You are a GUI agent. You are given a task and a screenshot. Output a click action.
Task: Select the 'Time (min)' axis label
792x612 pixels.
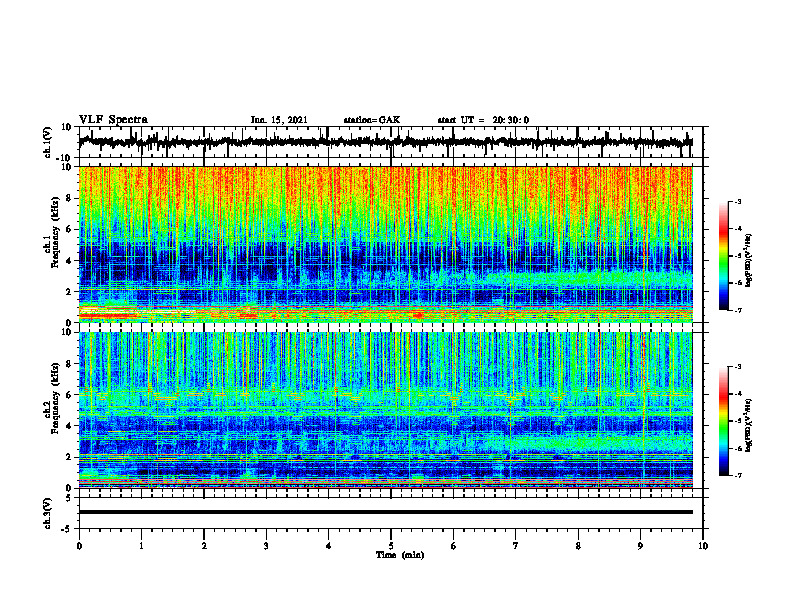[400, 555]
